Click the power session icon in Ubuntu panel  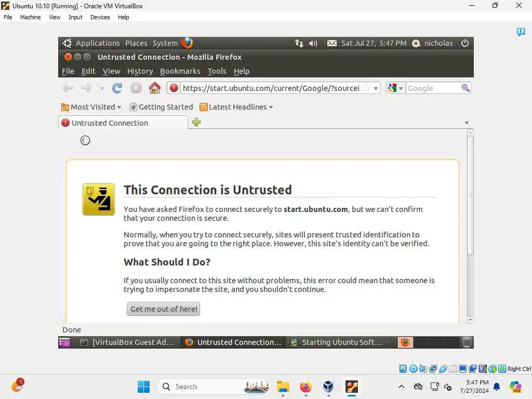(x=465, y=43)
